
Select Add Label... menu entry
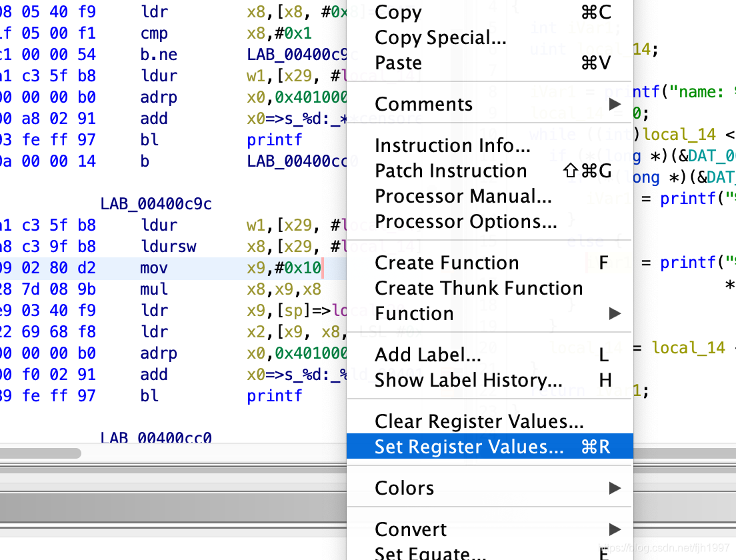click(489, 355)
